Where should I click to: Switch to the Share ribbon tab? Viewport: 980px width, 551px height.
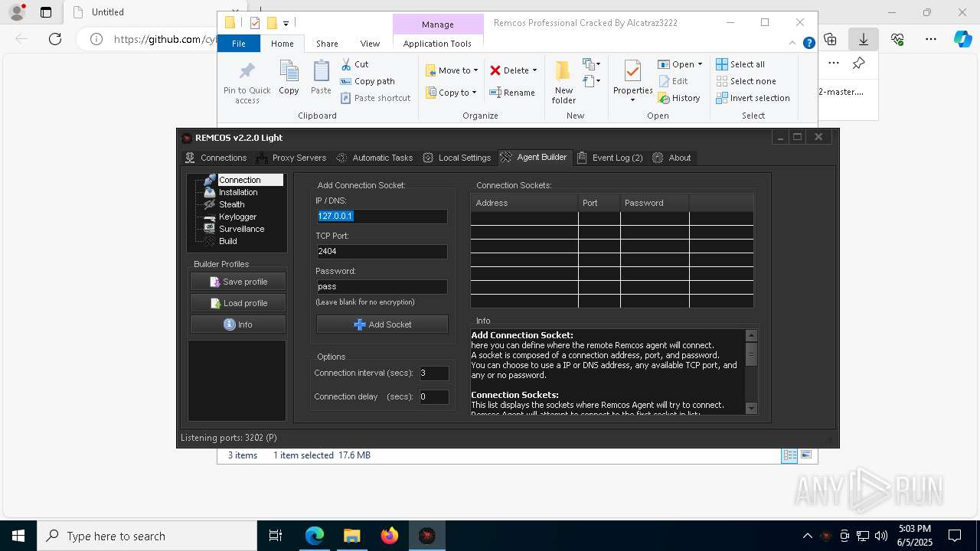click(x=327, y=44)
